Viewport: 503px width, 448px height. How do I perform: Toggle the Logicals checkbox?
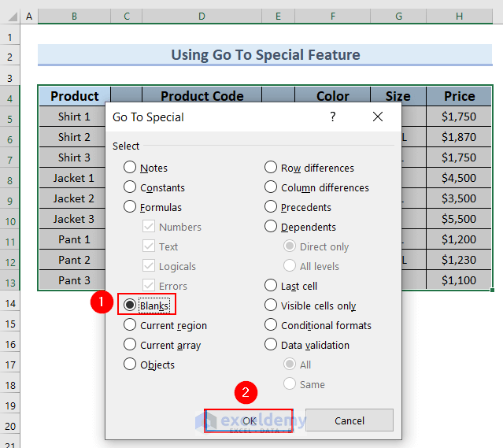[x=149, y=266]
